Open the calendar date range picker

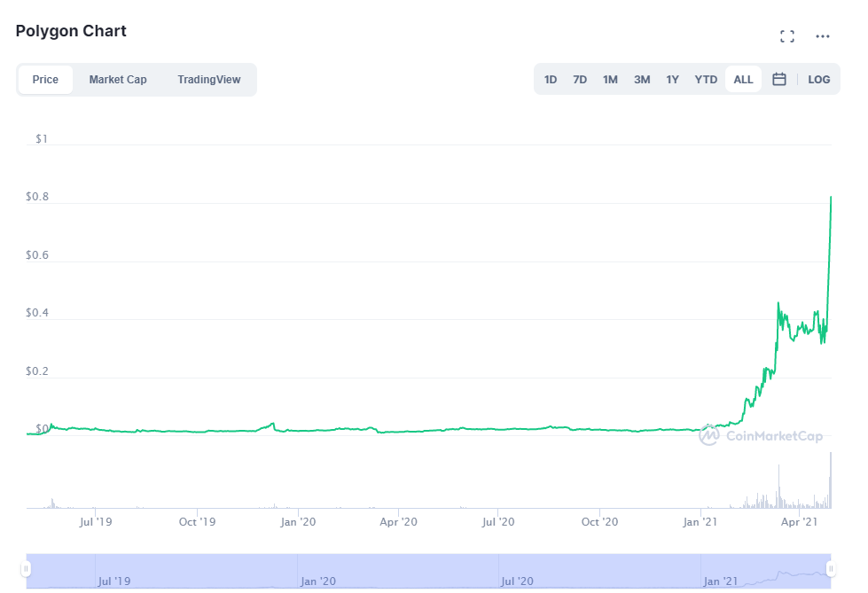(x=778, y=79)
